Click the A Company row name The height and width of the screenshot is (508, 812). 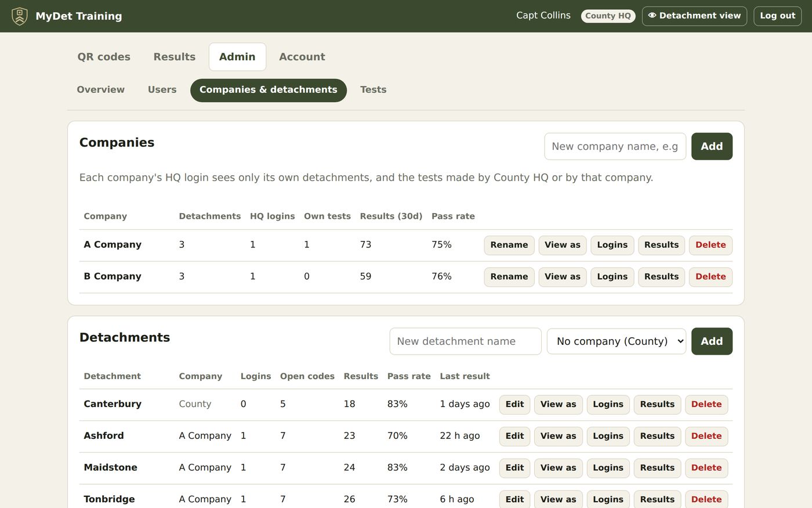pos(113,245)
